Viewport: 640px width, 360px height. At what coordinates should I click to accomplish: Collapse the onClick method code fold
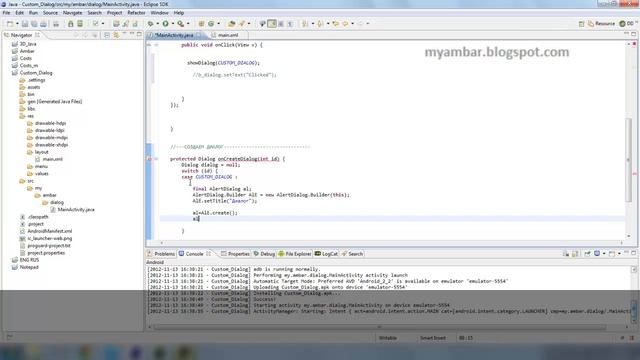(x=156, y=45)
